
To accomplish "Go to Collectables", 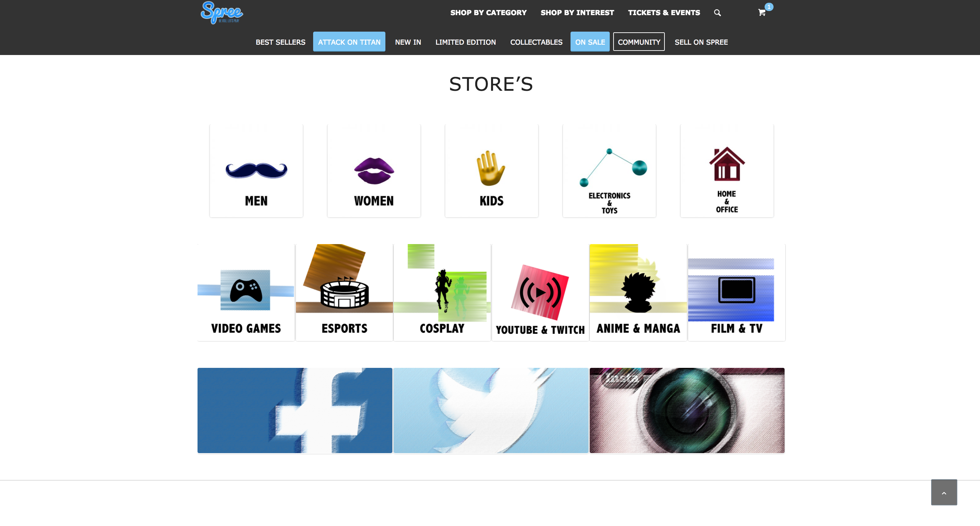I will click(x=536, y=42).
